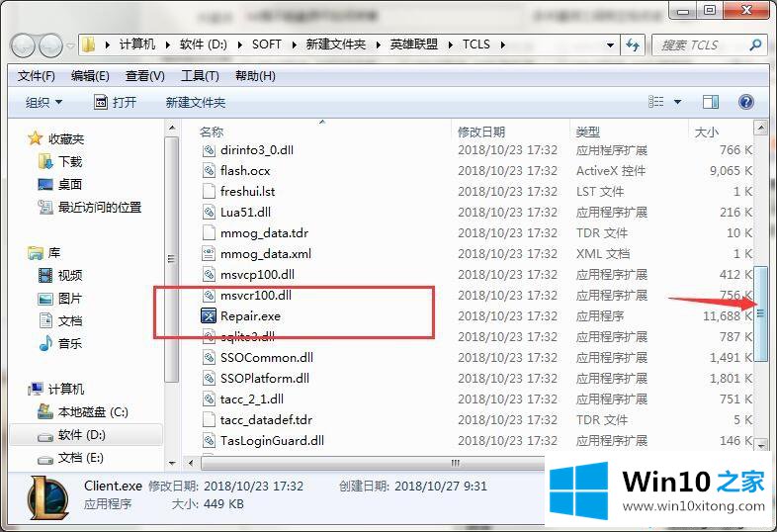Select 库 in the navigation pane
Image resolution: width=777 pixels, height=532 pixels.
53,253
